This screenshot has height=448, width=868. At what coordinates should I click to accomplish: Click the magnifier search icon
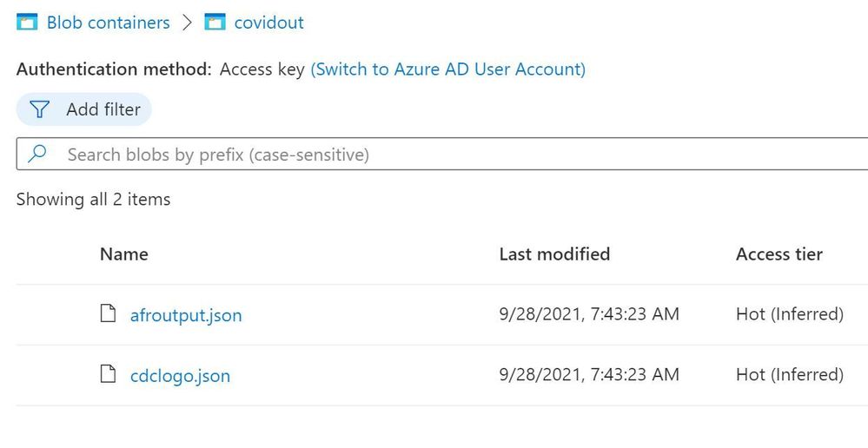pos(37,153)
